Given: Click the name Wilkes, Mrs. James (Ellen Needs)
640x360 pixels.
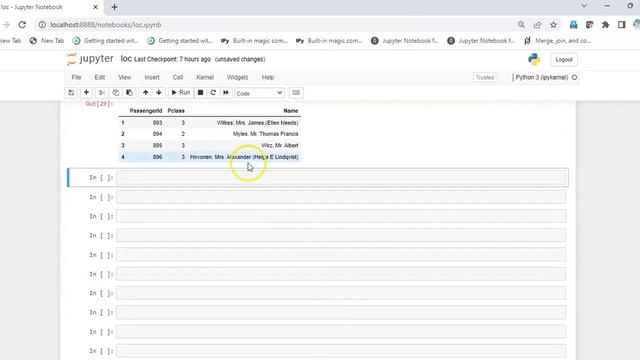Looking at the screenshot, I should coord(258,122).
